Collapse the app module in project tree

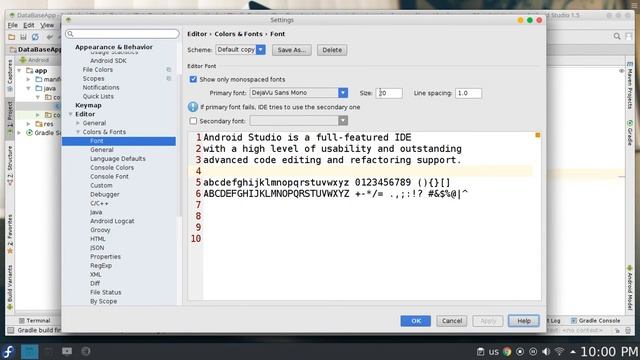[x=19, y=71]
